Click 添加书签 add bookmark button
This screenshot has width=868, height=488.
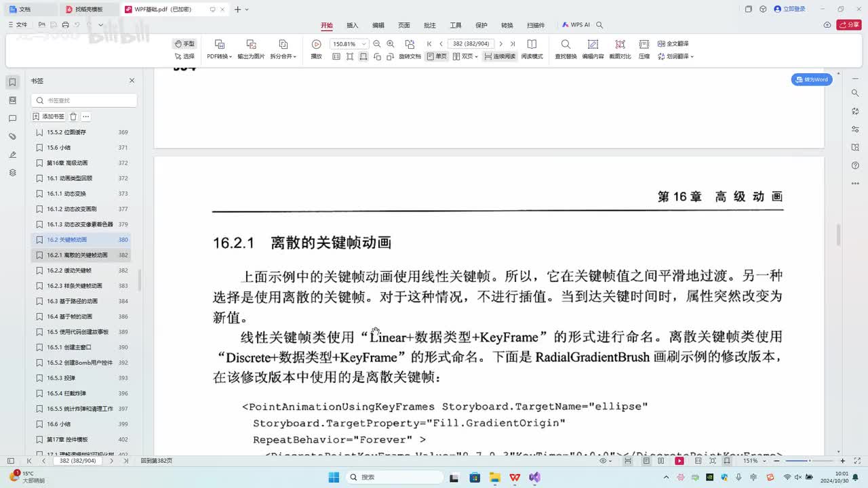click(x=49, y=117)
